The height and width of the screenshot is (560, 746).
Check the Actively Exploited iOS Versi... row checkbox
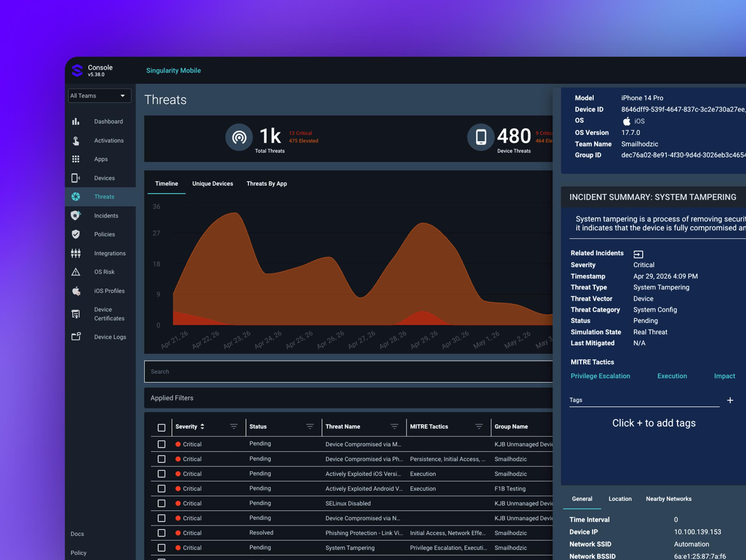pos(161,474)
